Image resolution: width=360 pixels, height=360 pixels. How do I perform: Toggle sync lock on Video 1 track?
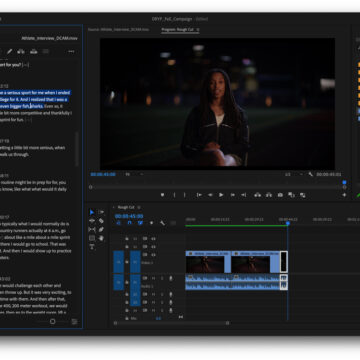[x=145, y=255]
